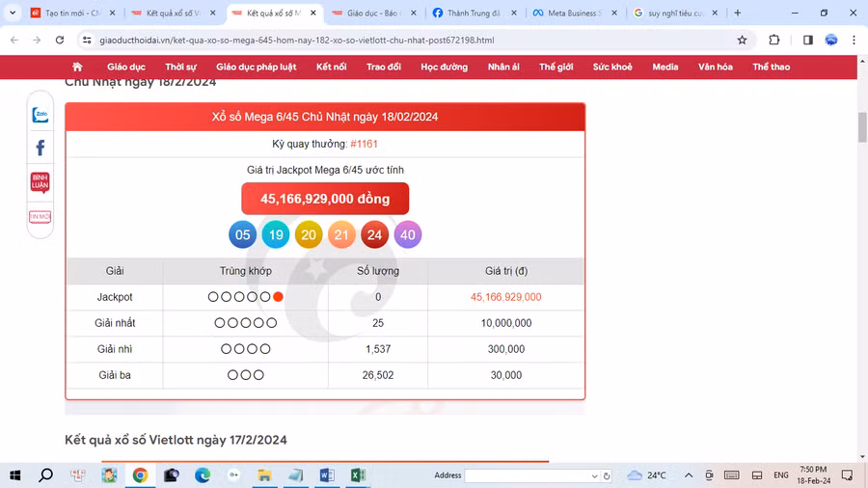Screen dimensions: 868x488
Task: Expand the tab search dropdown arrow
Action: [13, 14]
